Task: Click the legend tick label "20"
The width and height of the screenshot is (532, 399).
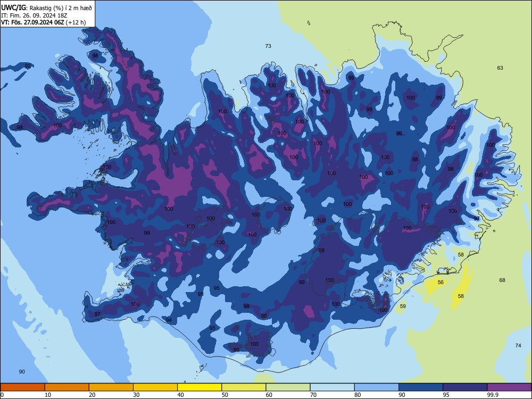Action: [x=92, y=395]
